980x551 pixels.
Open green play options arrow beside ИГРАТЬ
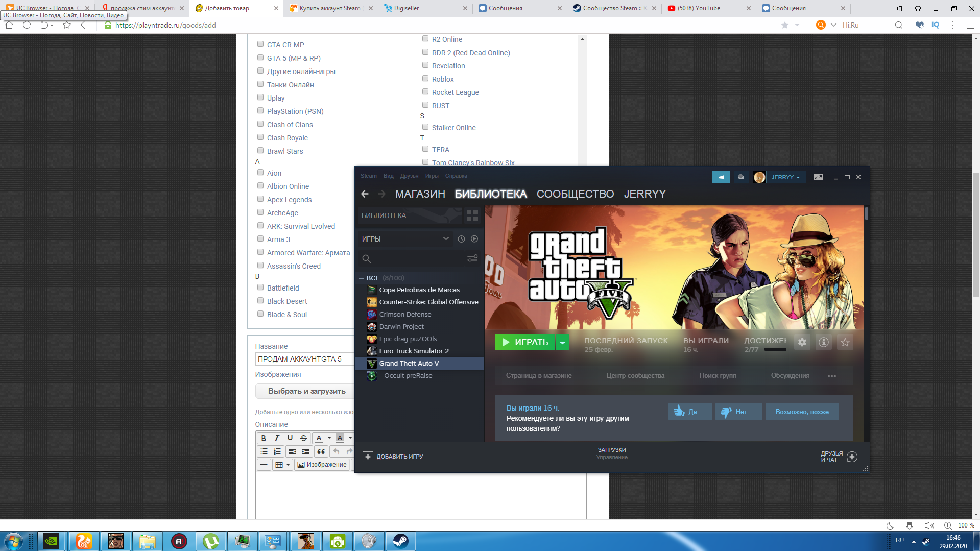[x=562, y=342]
